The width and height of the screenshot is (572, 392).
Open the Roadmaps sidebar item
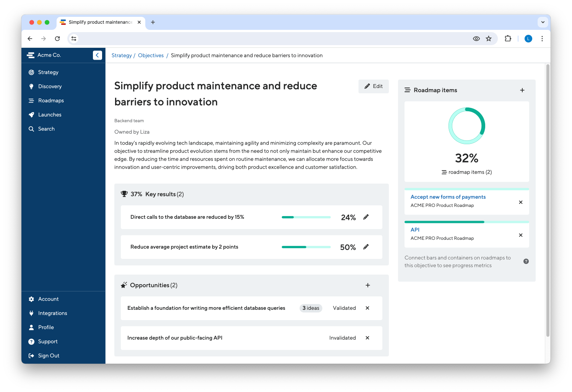pos(50,100)
